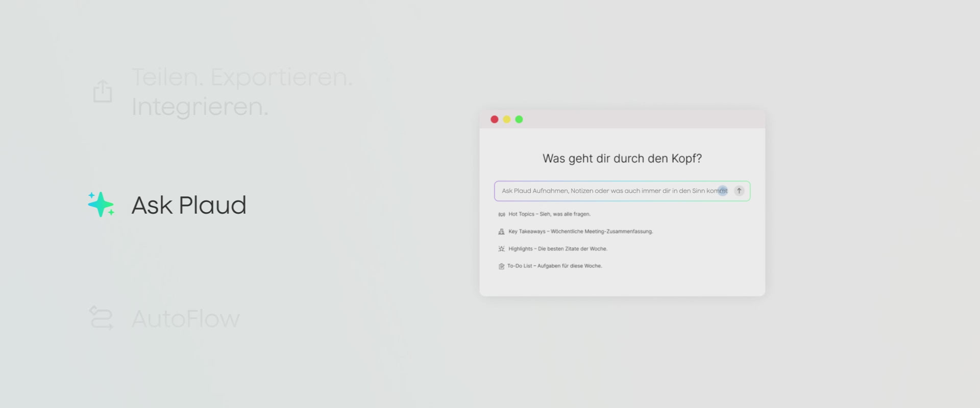Click the Hot Topics broadcast icon

(501, 215)
